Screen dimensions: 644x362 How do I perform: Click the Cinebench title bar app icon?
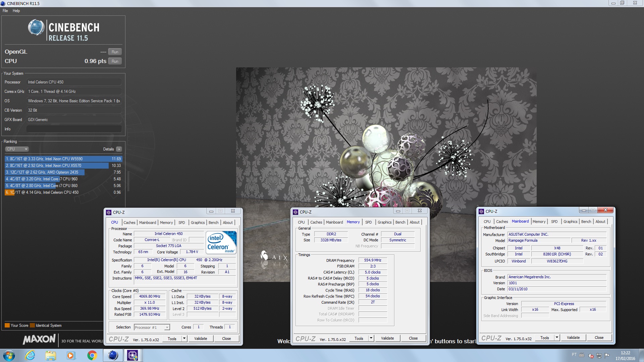(3, 3)
